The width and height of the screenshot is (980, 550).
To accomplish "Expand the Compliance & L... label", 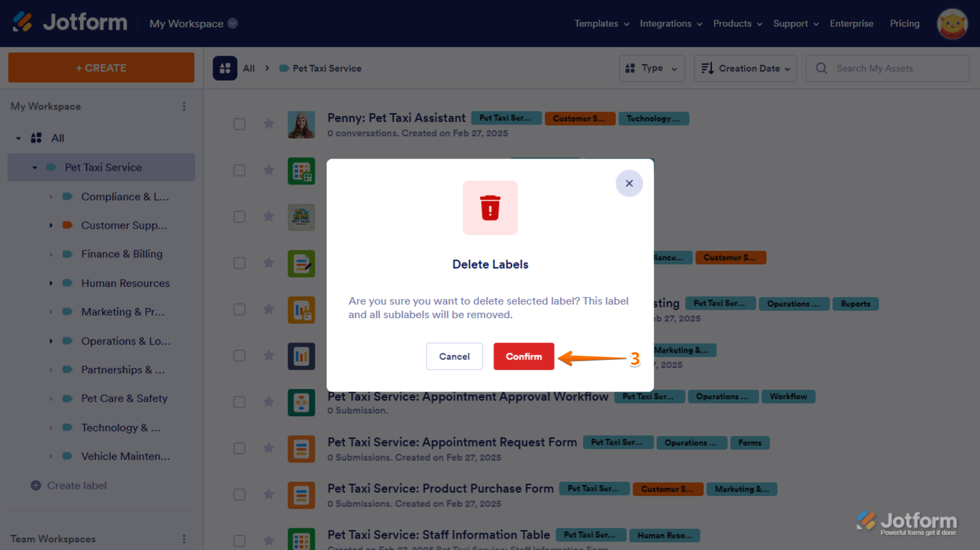I will click(x=51, y=197).
